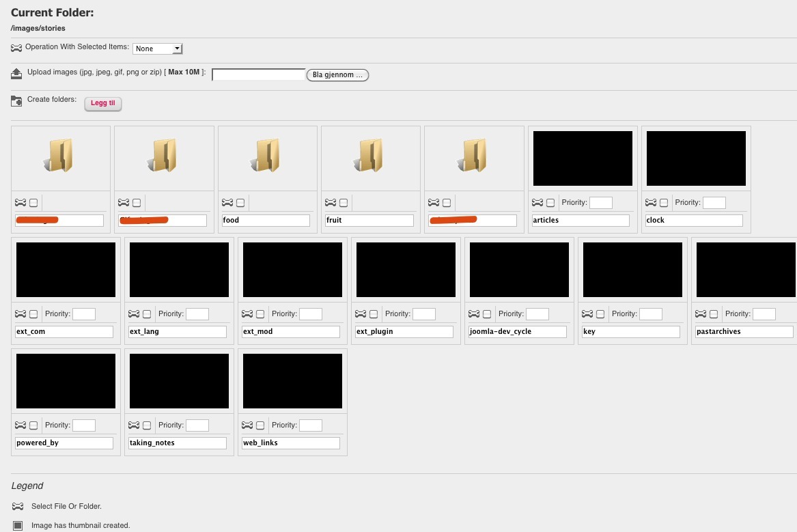The image size is (797, 532).
Task: Click the select icon in the key card
Action: [x=587, y=314]
